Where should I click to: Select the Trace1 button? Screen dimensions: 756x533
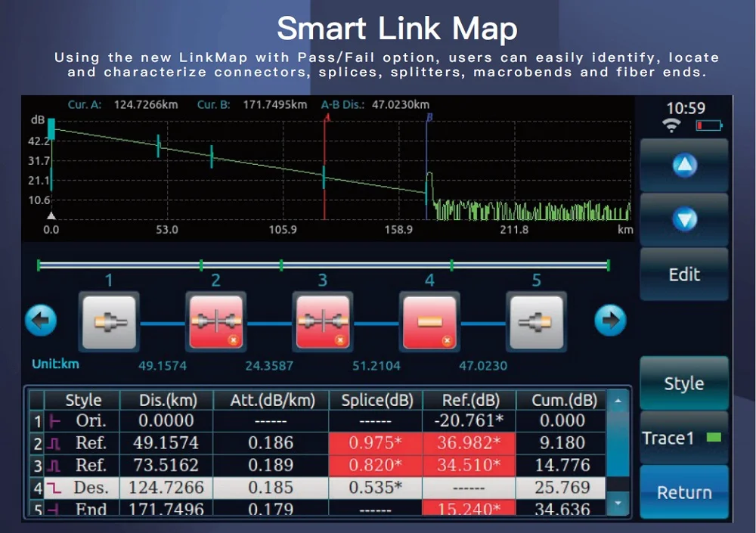pos(684,438)
